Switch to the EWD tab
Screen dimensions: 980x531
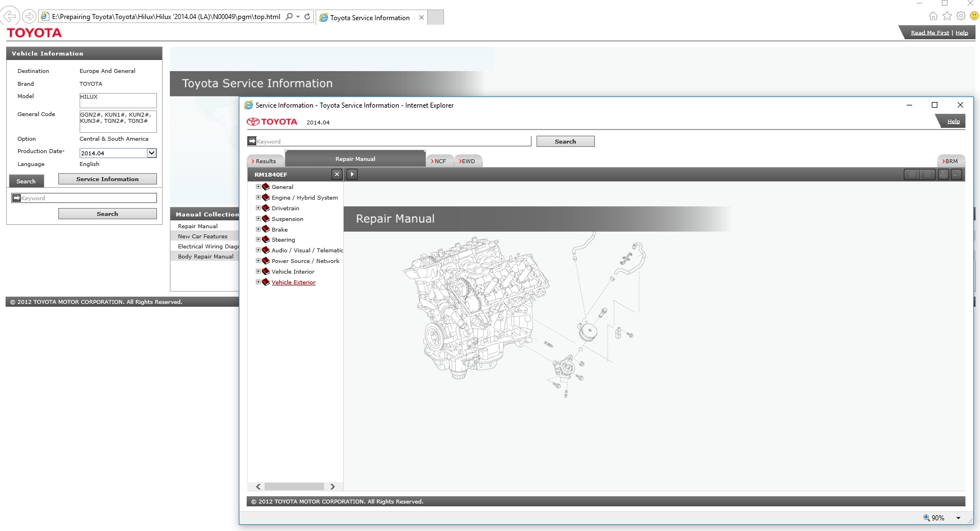coord(468,161)
